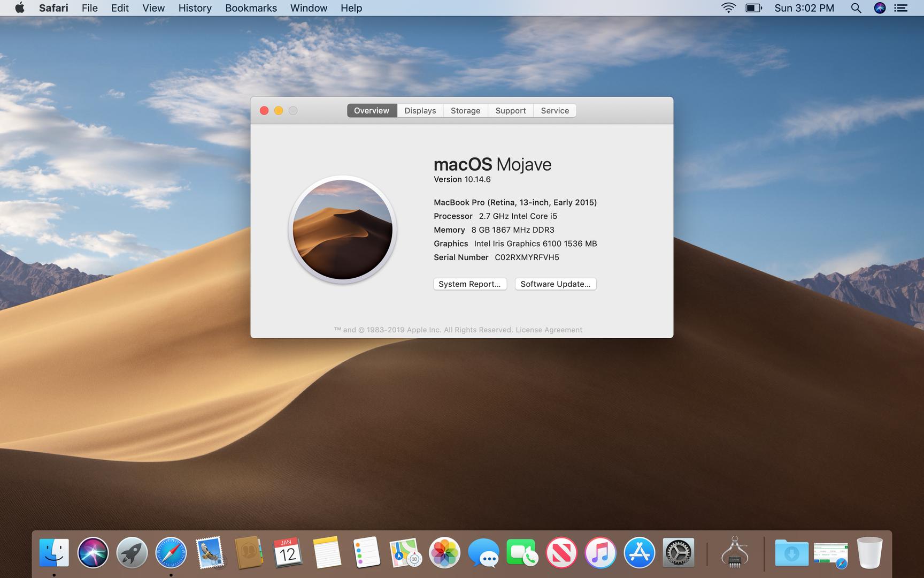Image resolution: width=924 pixels, height=578 pixels.
Task: Click Siri icon in menu bar
Action: coord(880,8)
